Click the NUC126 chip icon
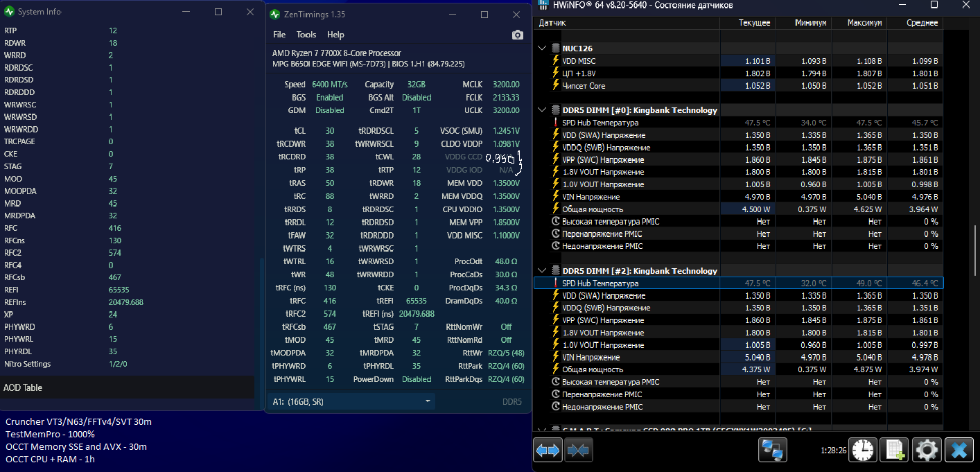980x472 pixels. (x=555, y=49)
